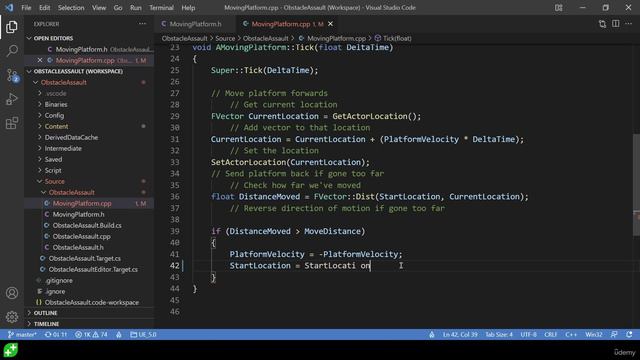Select C++ language mode
The image size is (640, 360).
click(x=571, y=335)
